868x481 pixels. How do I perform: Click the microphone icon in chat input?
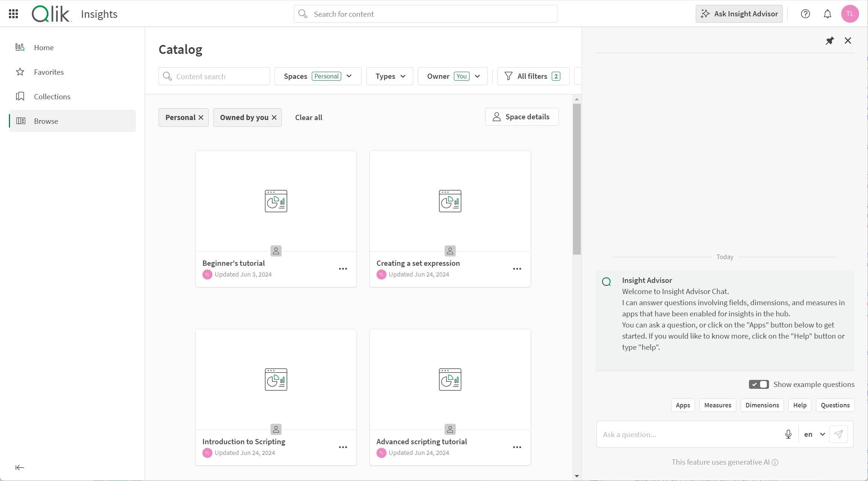coord(788,434)
